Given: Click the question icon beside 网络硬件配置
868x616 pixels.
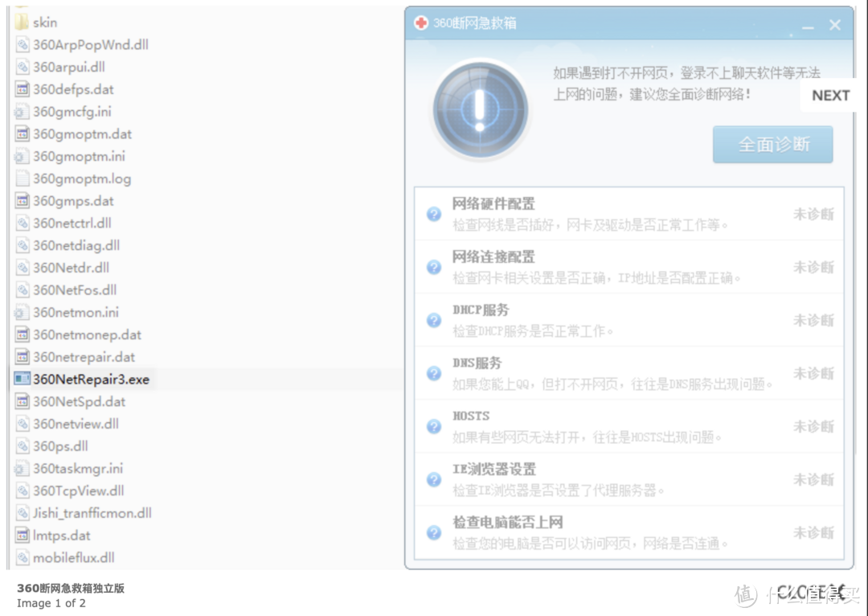Looking at the screenshot, I should [434, 214].
